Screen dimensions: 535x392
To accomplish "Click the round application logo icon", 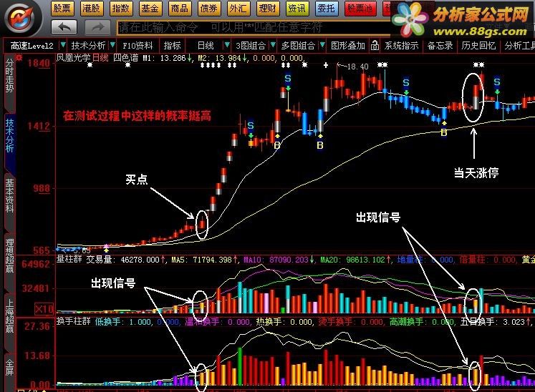I will [x=21, y=17].
